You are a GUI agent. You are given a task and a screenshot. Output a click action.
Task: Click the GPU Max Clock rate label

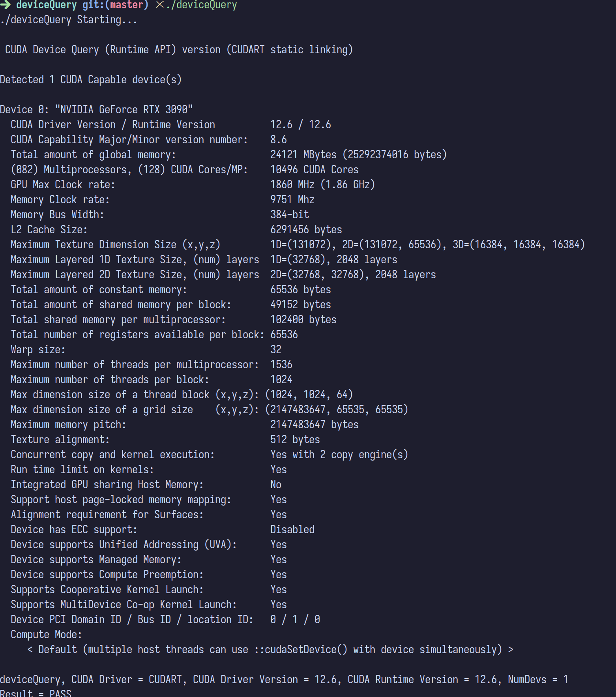coord(63,184)
